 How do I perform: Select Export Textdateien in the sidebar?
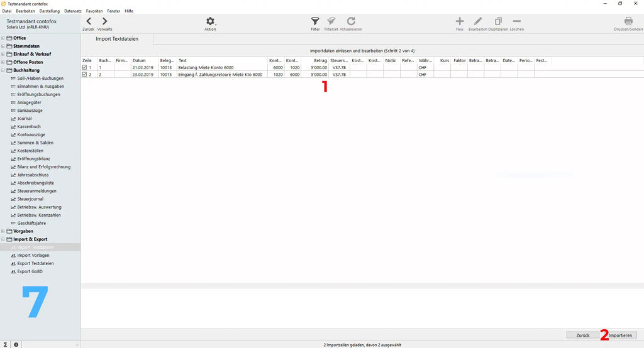click(35, 263)
